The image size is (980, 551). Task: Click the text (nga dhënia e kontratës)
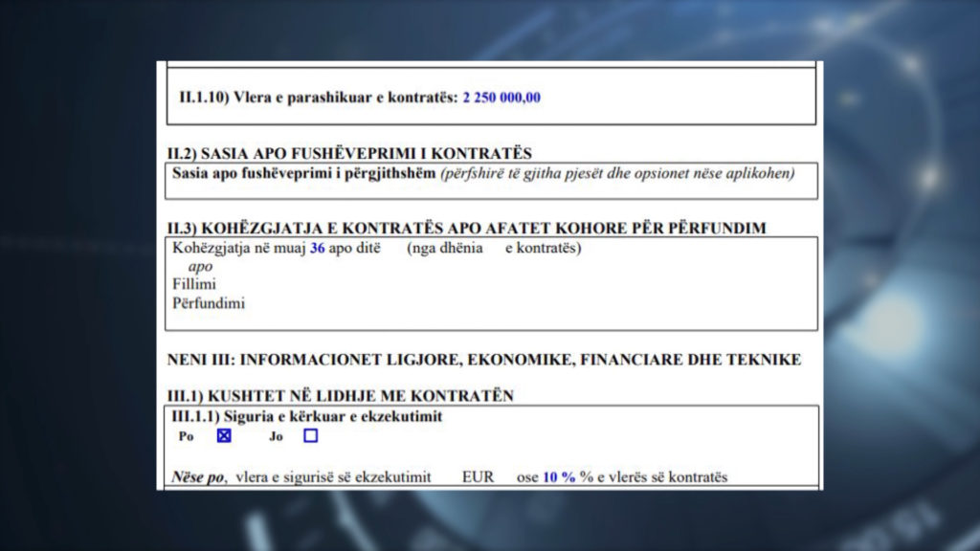pyautogui.click(x=494, y=248)
